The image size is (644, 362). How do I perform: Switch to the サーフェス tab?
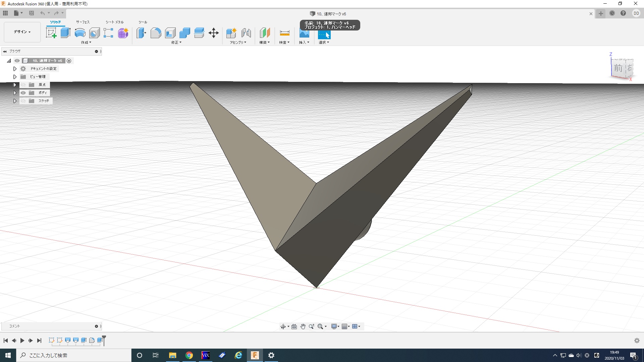83,22
